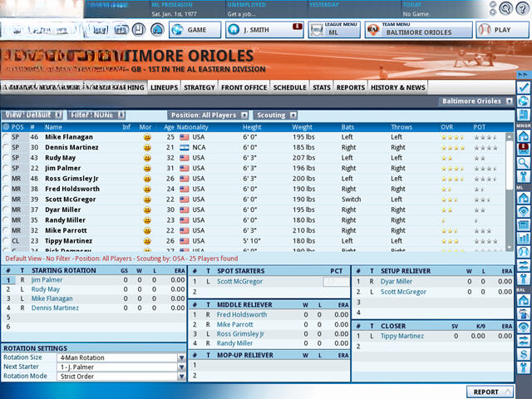Open Jim Palmer link in starting rotation
This screenshot has width=532, height=399.
47,280
